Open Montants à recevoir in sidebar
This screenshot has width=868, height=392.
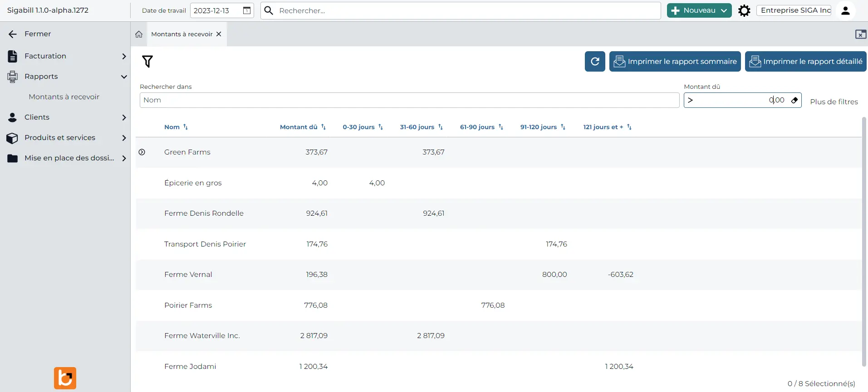64,97
